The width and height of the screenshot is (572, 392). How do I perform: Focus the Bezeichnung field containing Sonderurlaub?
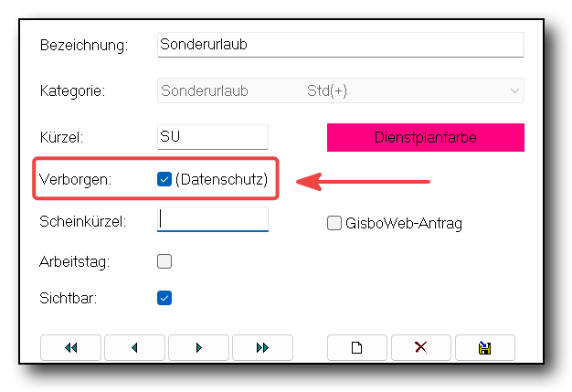[x=341, y=45]
